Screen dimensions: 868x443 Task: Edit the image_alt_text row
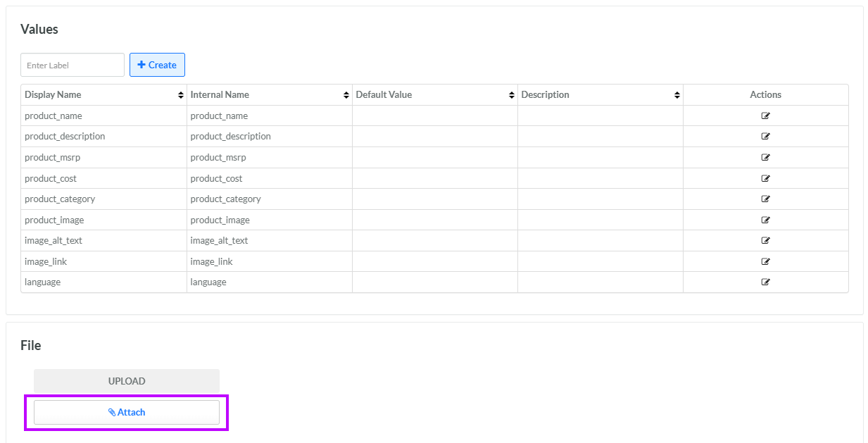pyautogui.click(x=765, y=241)
